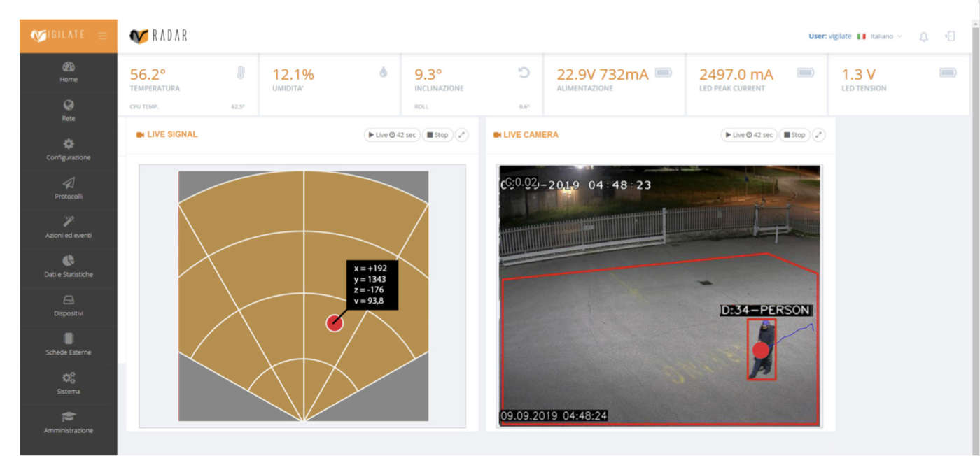Click the notifications bell icon
The width and height of the screenshot is (980, 456).
point(923,36)
